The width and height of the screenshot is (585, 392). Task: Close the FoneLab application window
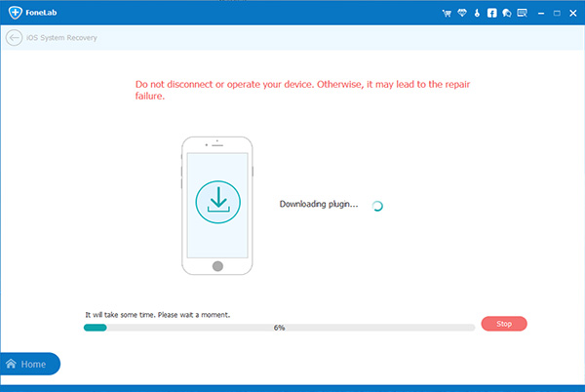point(571,14)
